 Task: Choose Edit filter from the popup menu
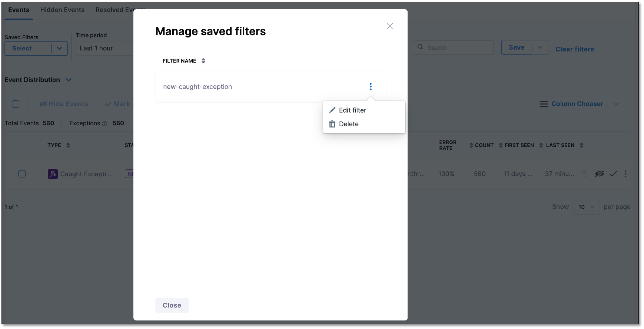352,110
